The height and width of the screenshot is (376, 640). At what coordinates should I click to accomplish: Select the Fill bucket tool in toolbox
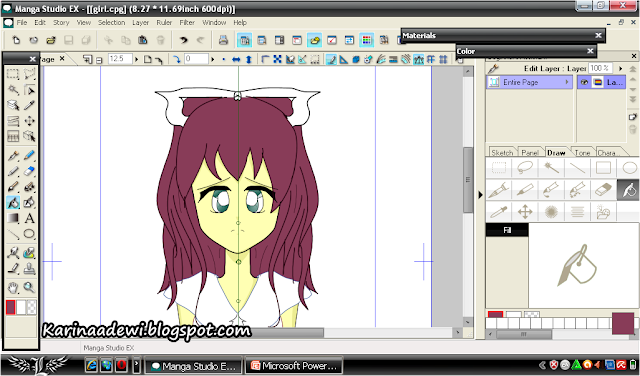pos(13,202)
